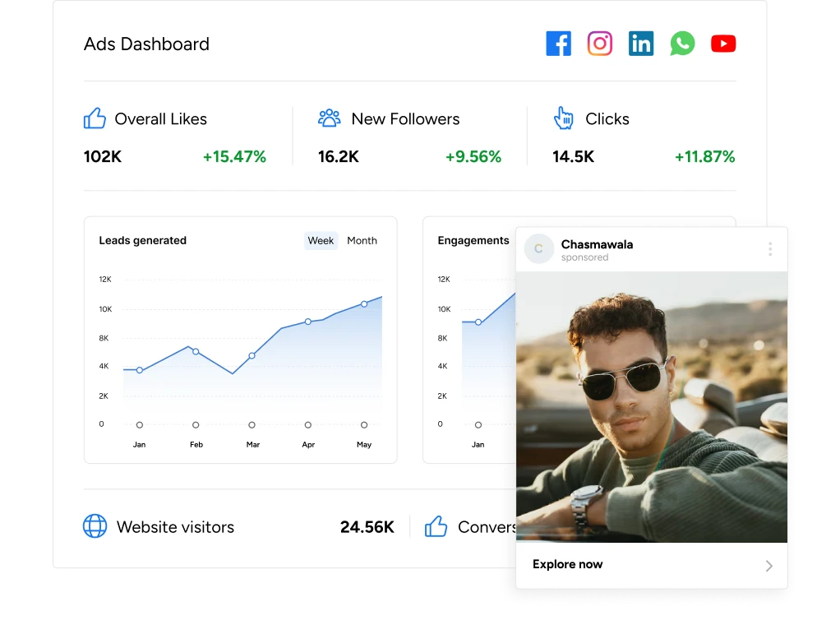Click the Jan axis marker in Leads chart
Image resolution: width=840 pixels, height=625 pixels.
click(x=139, y=425)
